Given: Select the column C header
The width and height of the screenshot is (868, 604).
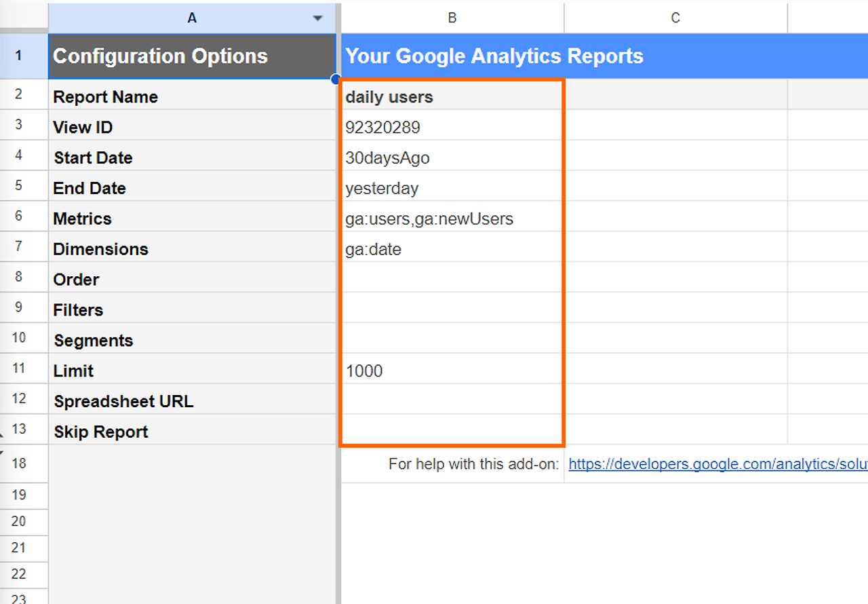Looking at the screenshot, I should [x=675, y=18].
